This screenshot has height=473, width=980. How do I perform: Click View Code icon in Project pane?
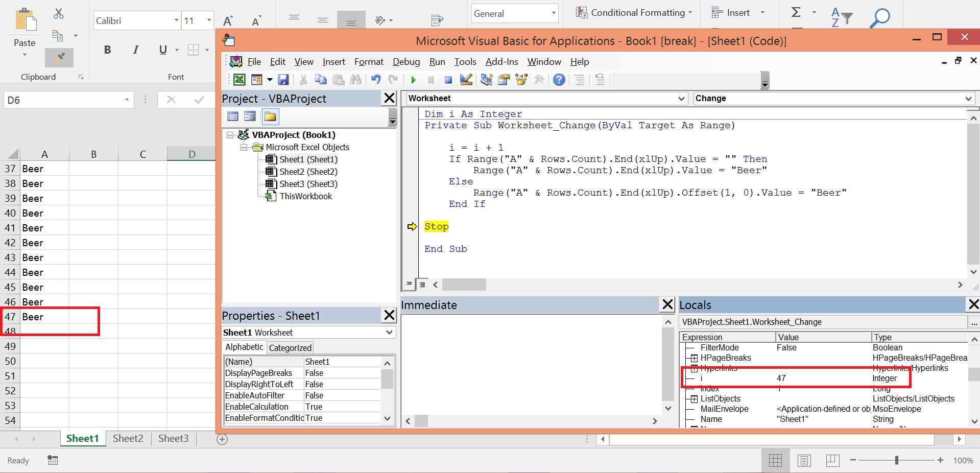click(233, 116)
